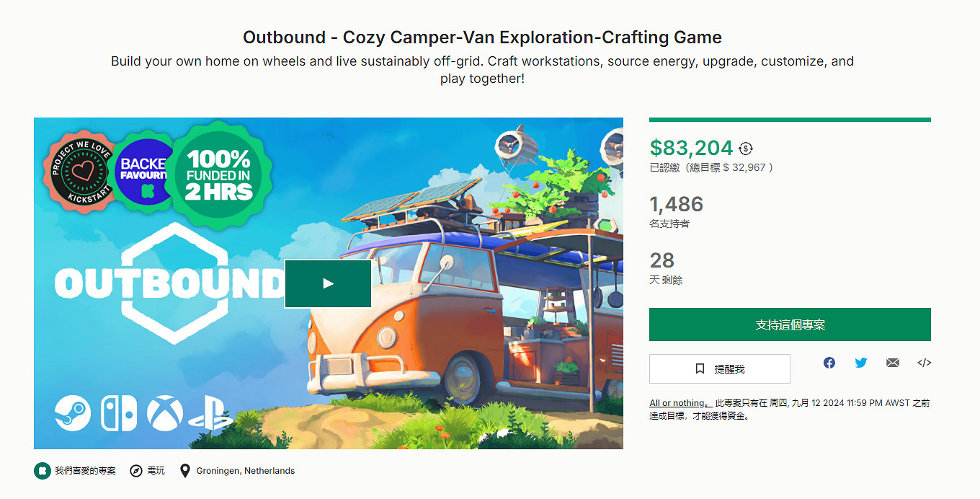Click the currency conversion icon beside $83,204
This screenshot has width=980, height=499.
click(746, 149)
